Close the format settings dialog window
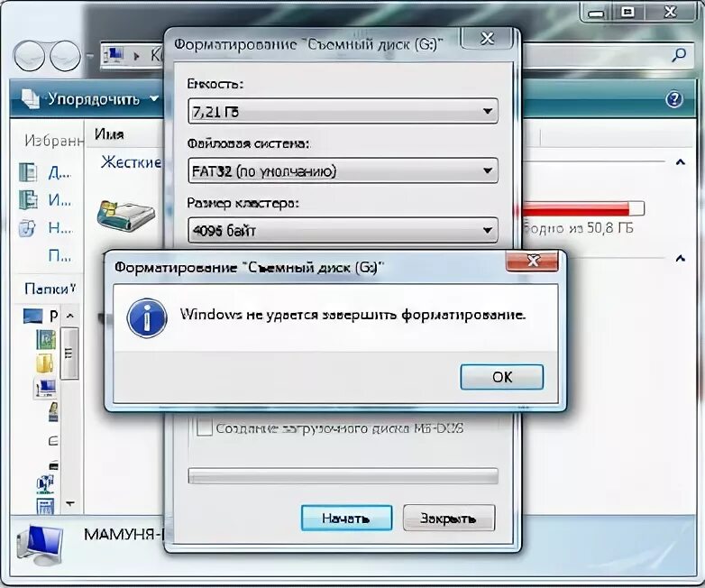 pyautogui.click(x=488, y=38)
